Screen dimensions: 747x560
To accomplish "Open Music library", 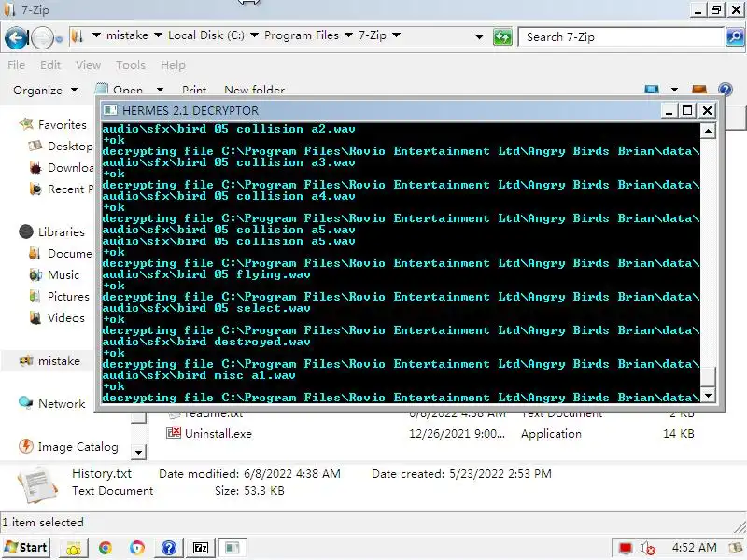I will click(x=54, y=274).
